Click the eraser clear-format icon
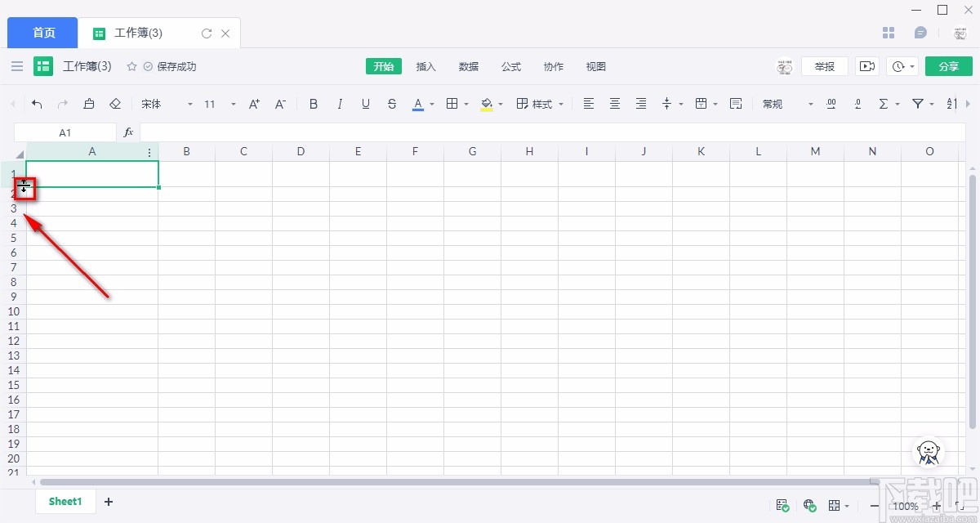The width and height of the screenshot is (980, 523). [x=115, y=104]
